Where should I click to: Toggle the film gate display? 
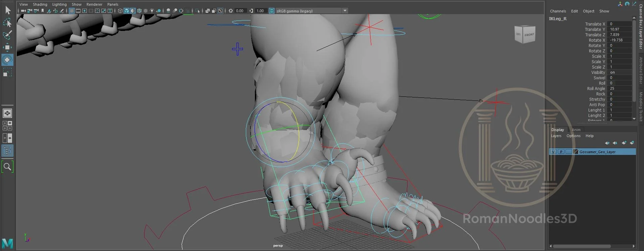[78, 11]
